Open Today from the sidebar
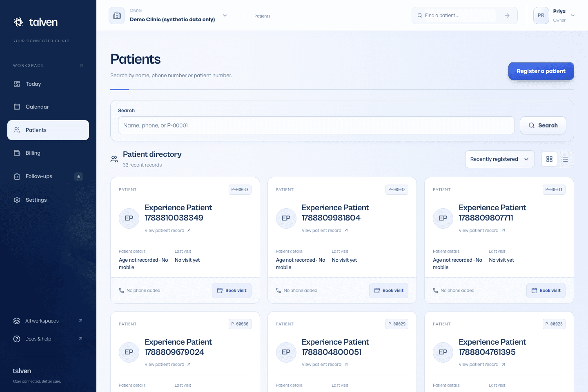This screenshot has width=588, height=392. click(x=48, y=84)
